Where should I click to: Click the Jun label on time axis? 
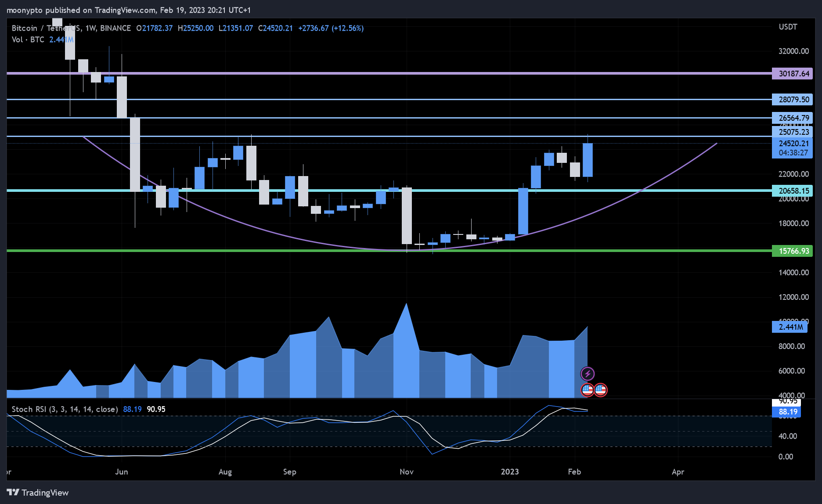pyautogui.click(x=122, y=472)
